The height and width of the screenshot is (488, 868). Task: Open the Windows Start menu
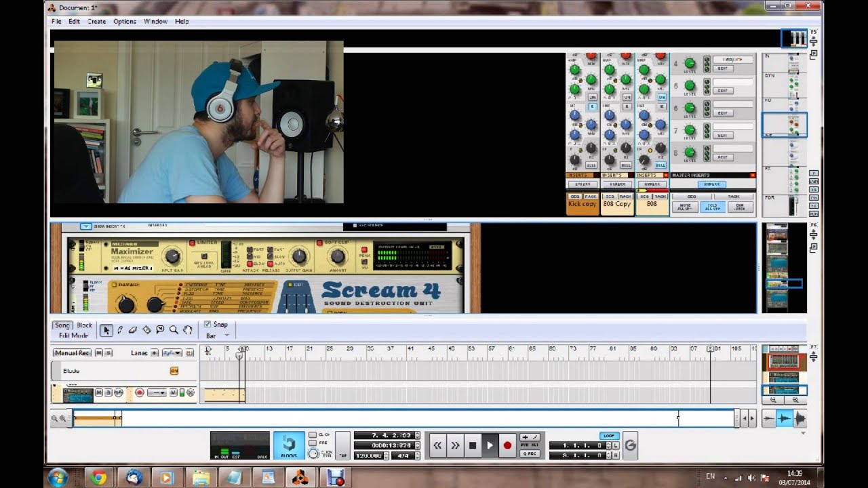click(58, 477)
